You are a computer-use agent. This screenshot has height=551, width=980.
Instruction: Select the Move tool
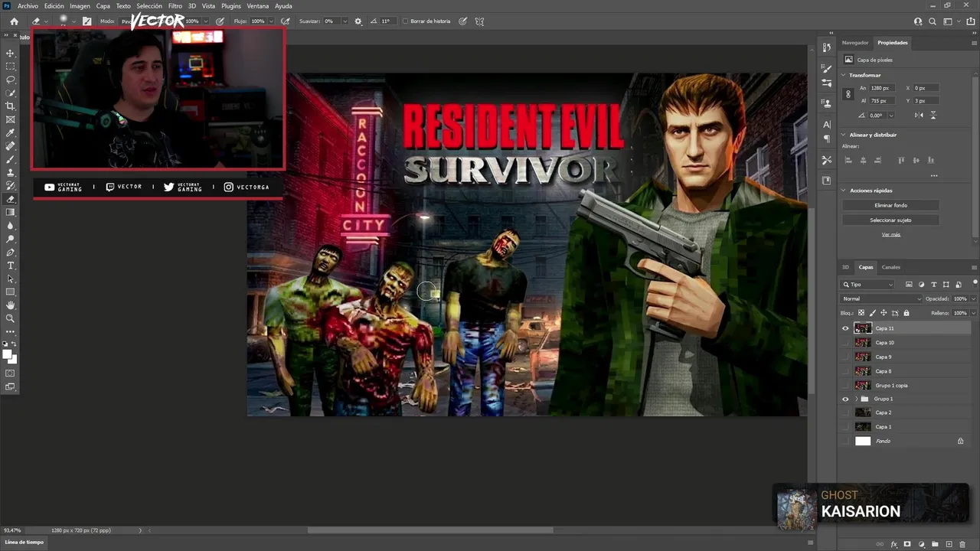pyautogui.click(x=11, y=53)
